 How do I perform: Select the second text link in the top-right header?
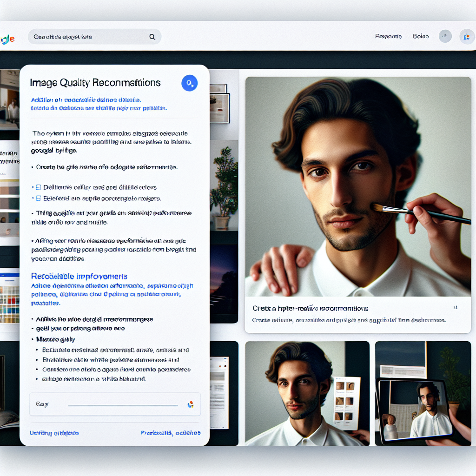pyautogui.click(x=420, y=36)
